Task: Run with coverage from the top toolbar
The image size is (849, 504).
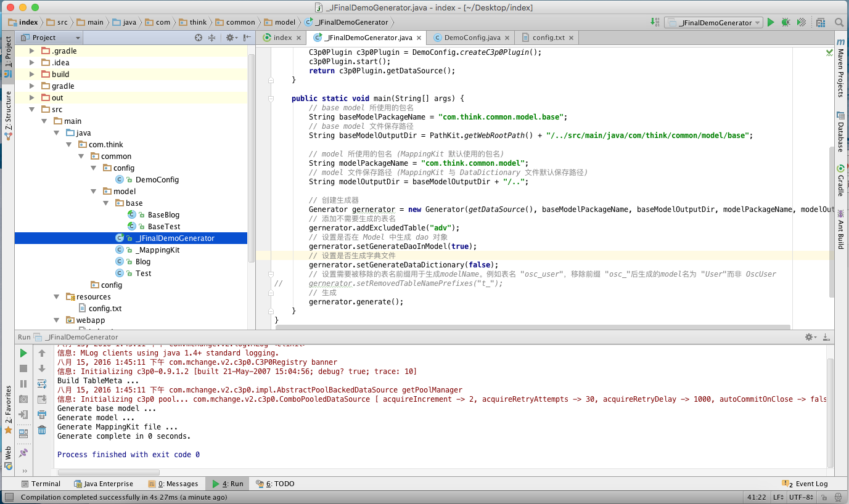Action: (x=801, y=22)
